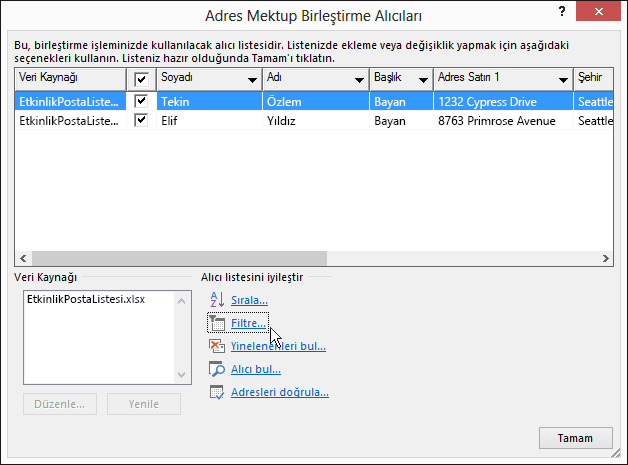Click the find duplicates icon with red X
This screenshot has height=465, width=628.
[217, 346]
